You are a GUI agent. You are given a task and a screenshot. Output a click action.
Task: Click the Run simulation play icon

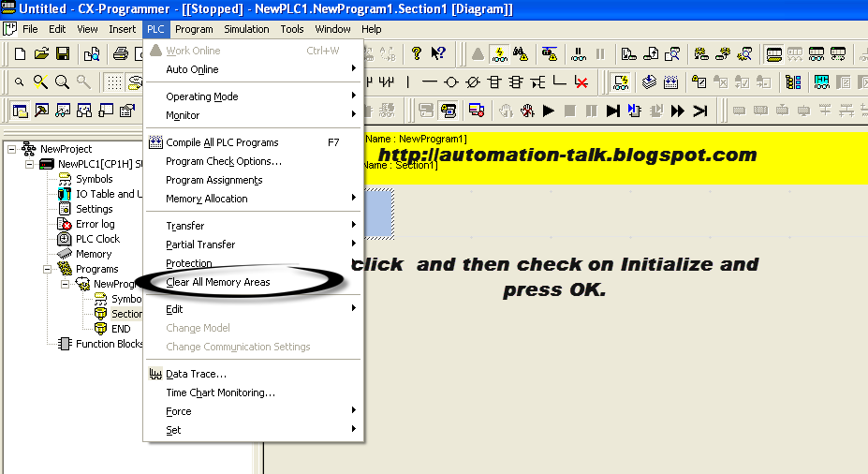[x=549, y=111]
